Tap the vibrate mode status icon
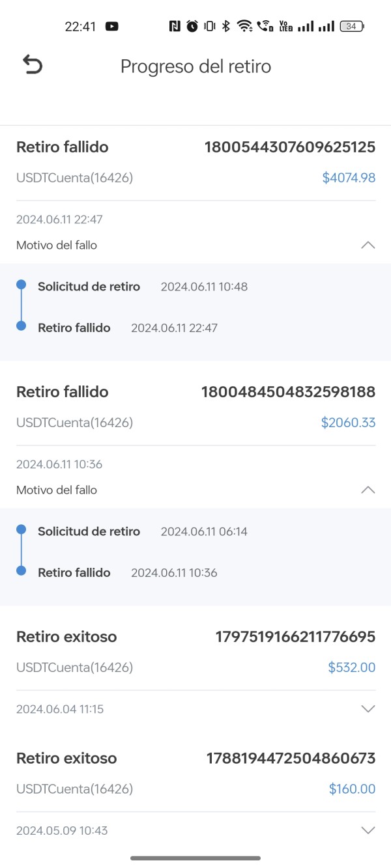391x868 pixels. pyautogui.click(x=209, y=26)
